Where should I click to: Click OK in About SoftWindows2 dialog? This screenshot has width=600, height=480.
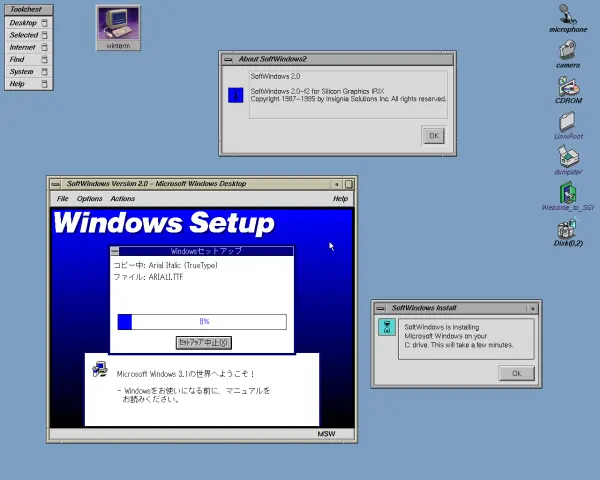[x=434, y=136]
